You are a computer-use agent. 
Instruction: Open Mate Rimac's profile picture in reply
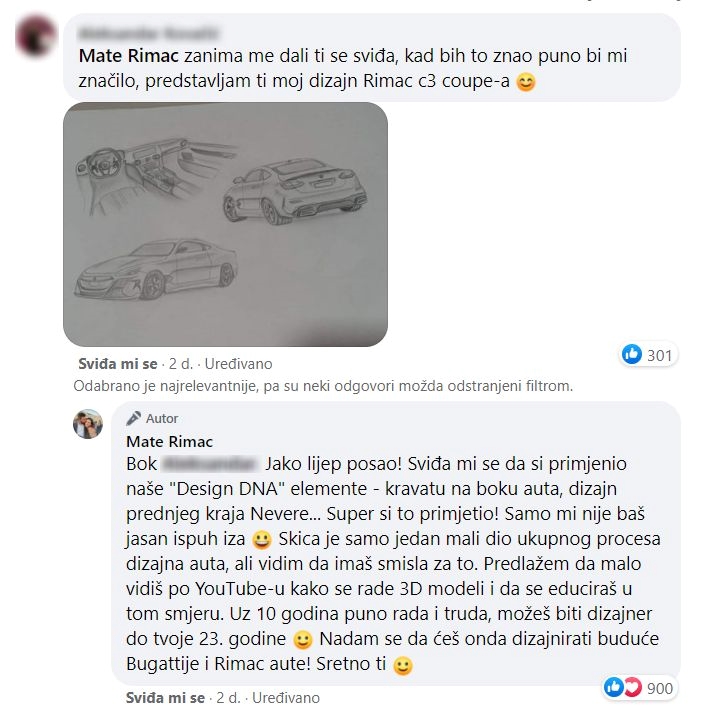(x=88, y=424)
